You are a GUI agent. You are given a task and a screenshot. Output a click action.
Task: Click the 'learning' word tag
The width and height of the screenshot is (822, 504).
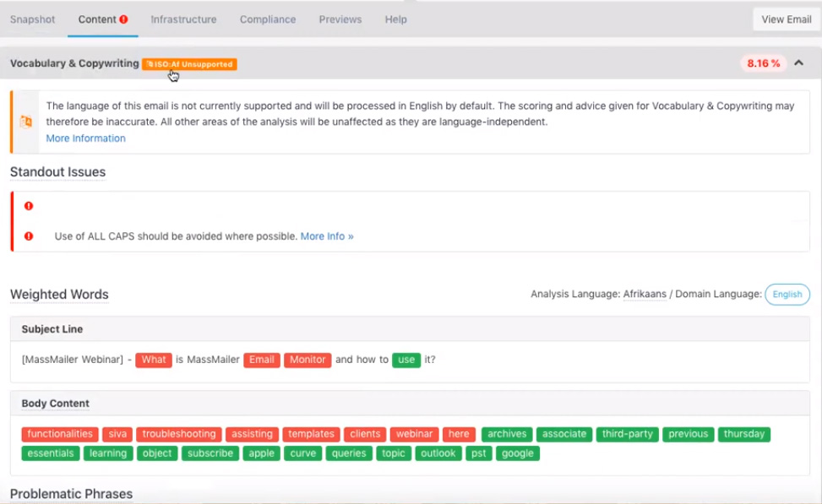(x=108, y=453)
